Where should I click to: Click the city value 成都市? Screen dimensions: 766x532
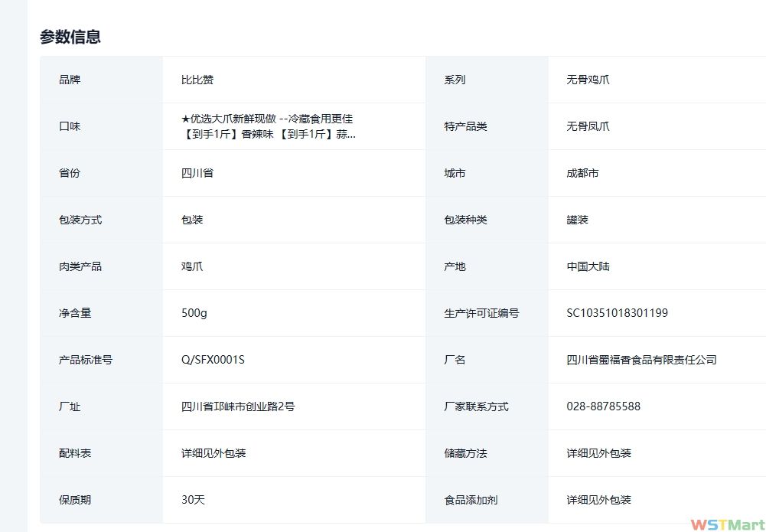pos(582,173)
